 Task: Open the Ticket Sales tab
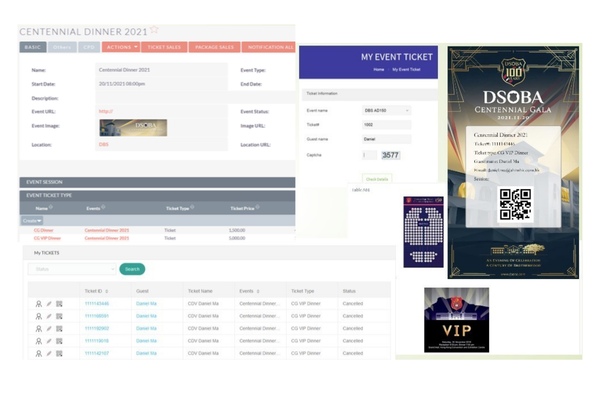click(164, 46)
